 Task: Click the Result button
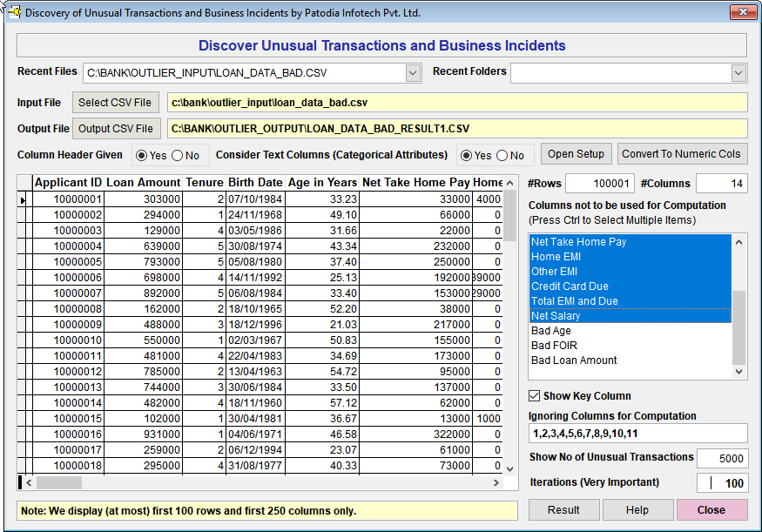[563, 510]
